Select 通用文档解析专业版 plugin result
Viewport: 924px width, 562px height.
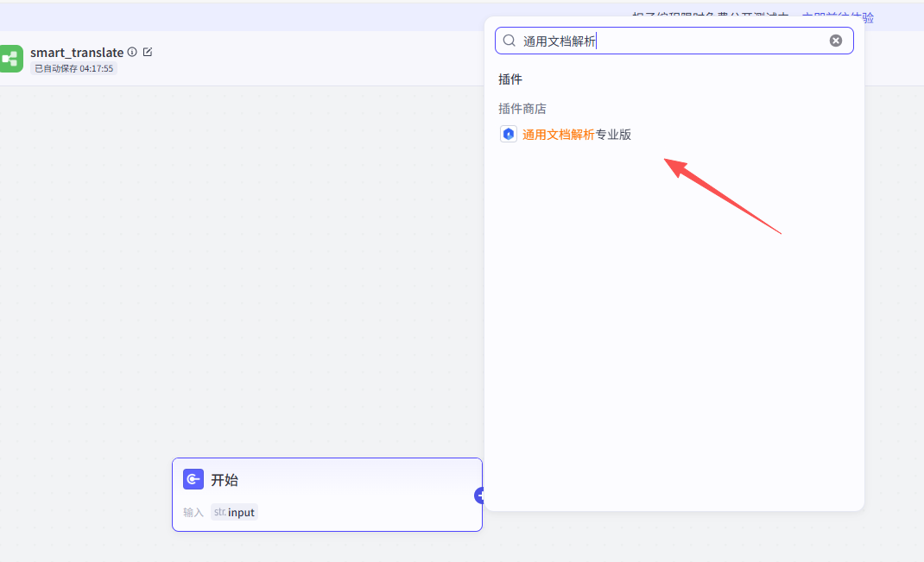[x=577, y=135]
